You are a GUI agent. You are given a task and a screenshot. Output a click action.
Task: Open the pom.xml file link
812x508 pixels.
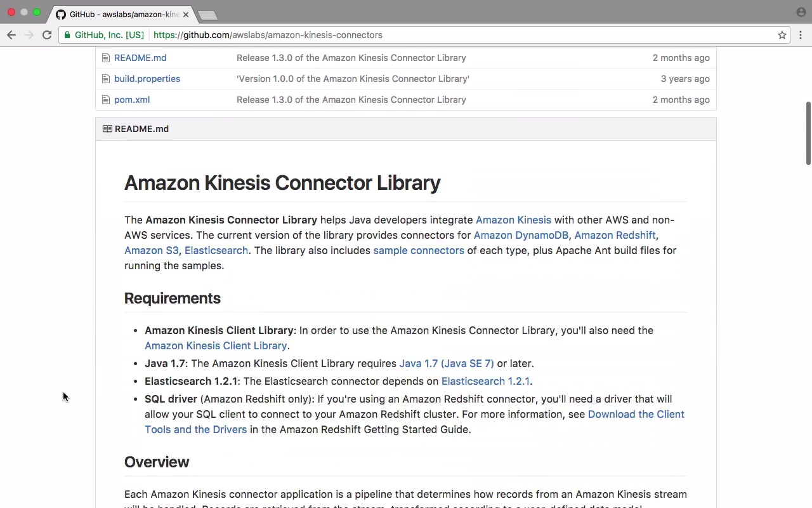[x=132, y=100]
